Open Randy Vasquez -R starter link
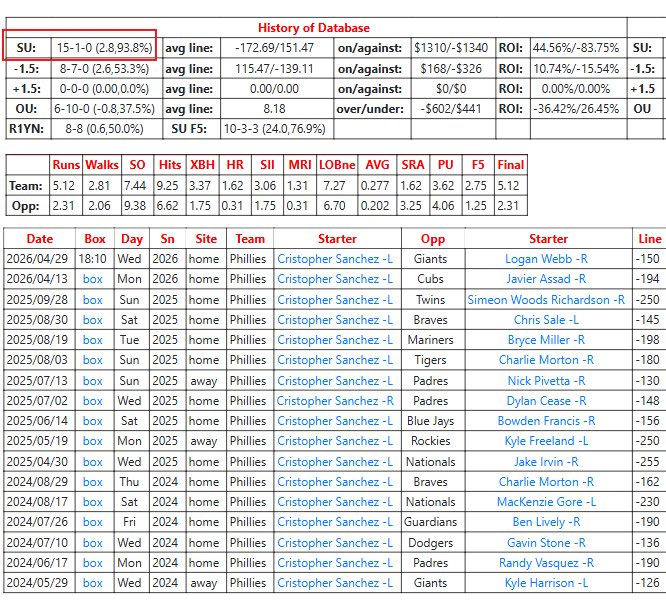 click(546, 563)
